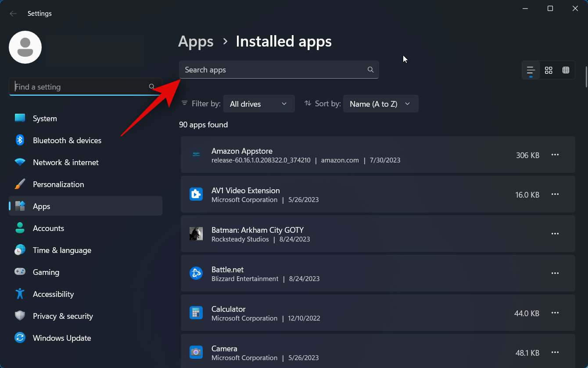Open Privacy & security settings
The image size is (588, 368).
(x=63, y=316)
